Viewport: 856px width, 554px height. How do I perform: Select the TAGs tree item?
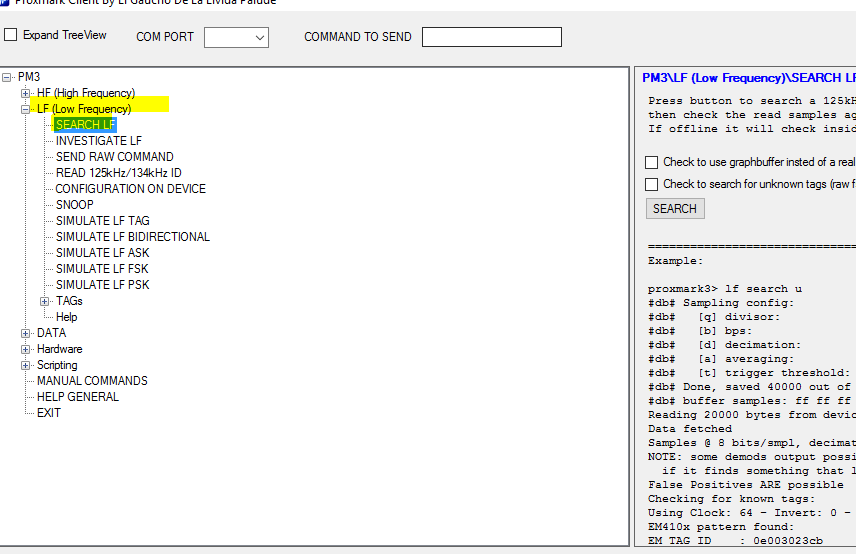(69, 301)
